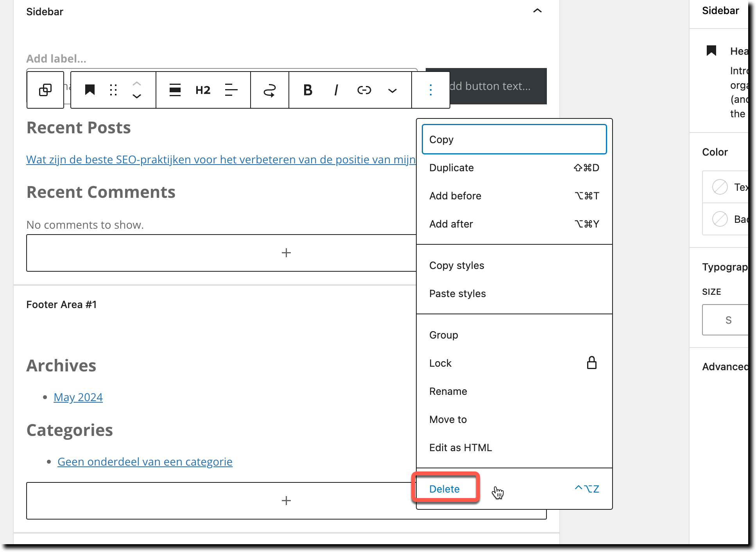Change heading level via H2 button
This screenshot has height=552, width=756.
coord(203,90)
